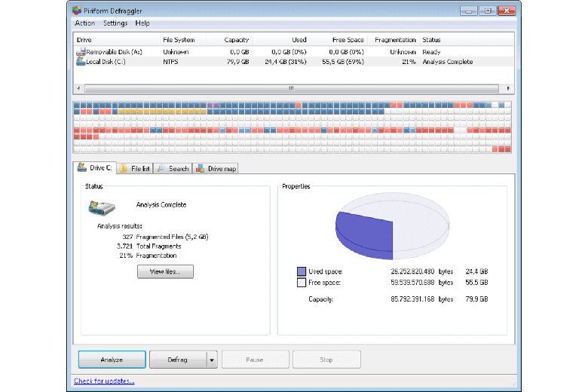Click the 327 Fragmented Files (5,2 GB) line

(x=165, y=237)
